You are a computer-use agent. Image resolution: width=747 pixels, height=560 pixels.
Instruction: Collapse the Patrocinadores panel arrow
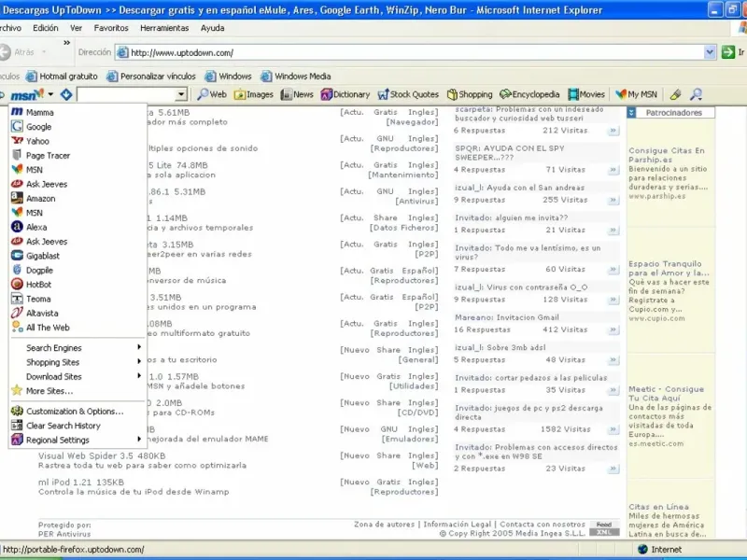(631, 113)
